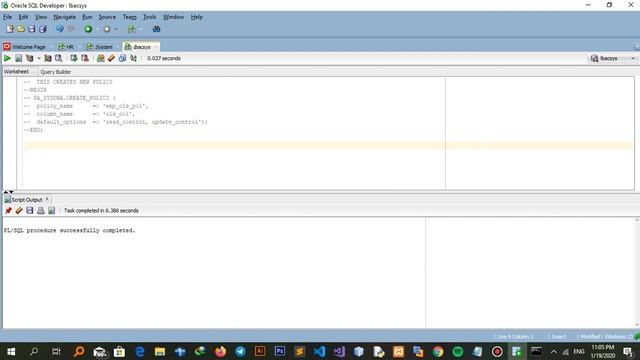Click the Rollback icon in worksheet toolbar
Screen dimensions: 640x360
pos(85,58)
